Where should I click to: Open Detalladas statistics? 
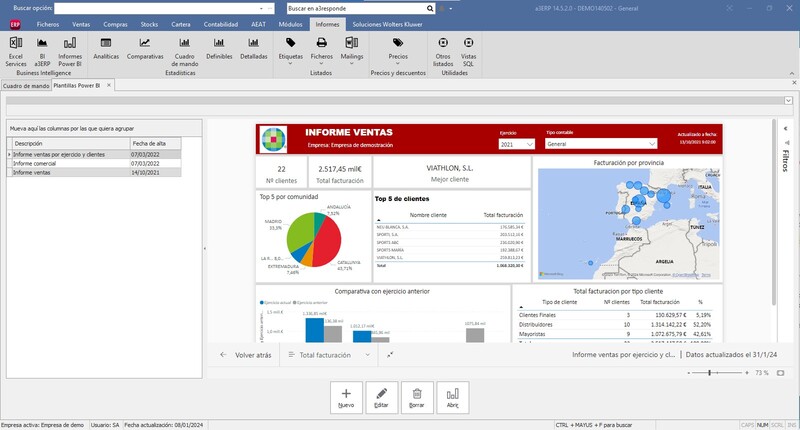coord(254,49)
